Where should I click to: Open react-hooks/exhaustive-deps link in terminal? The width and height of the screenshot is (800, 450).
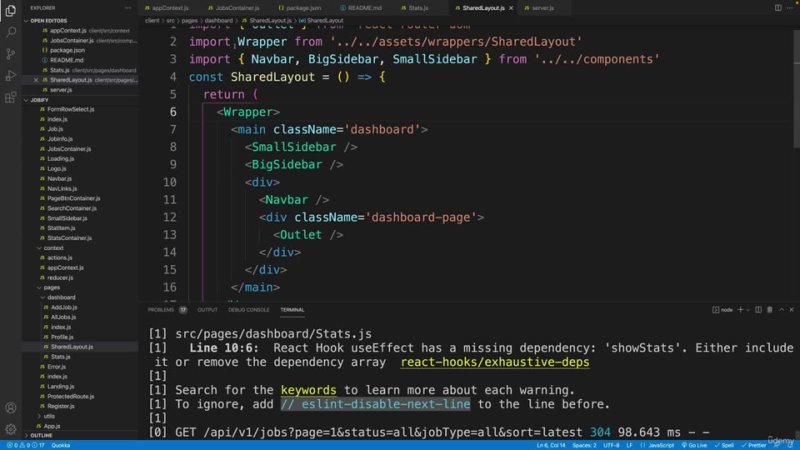pyautogui.click(x=495, y=362)
